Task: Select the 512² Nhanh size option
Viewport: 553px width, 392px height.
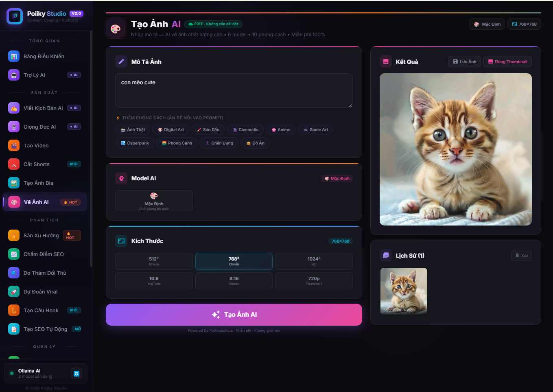Action: pyautogui.click(x=154, y=261)
